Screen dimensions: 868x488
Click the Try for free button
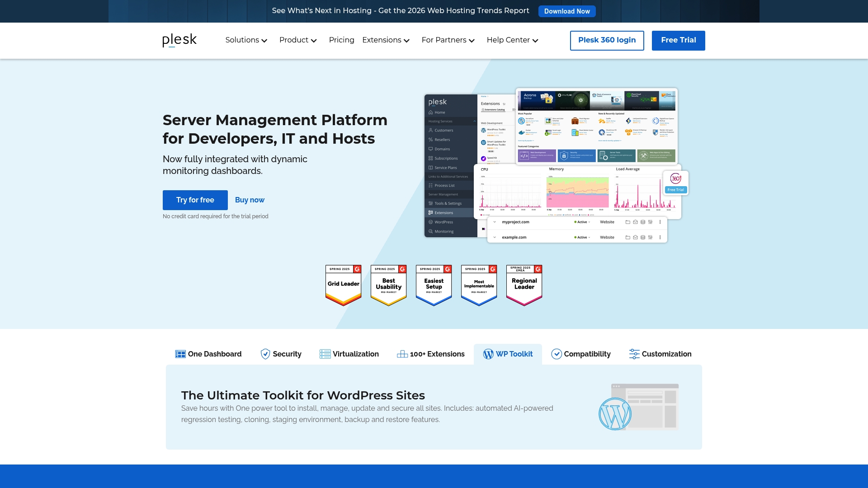click(195, 200)
